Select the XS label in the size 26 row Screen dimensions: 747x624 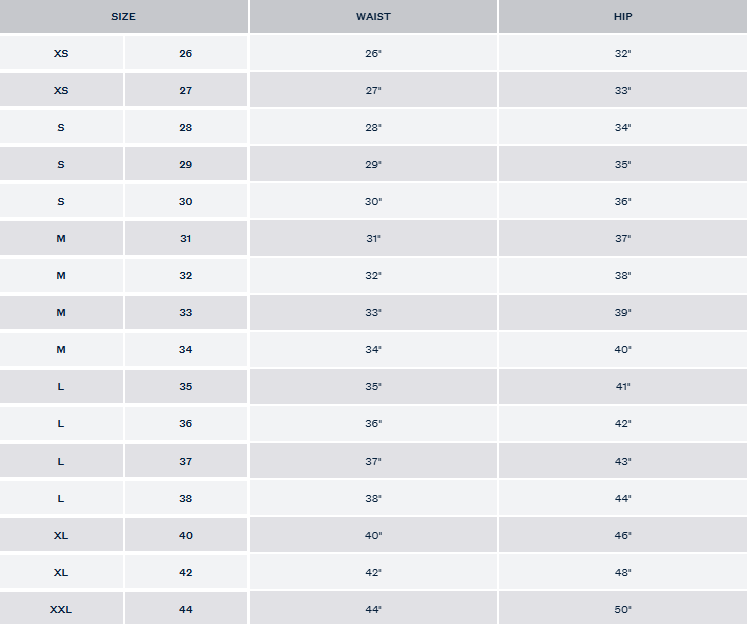pos(61,53)
